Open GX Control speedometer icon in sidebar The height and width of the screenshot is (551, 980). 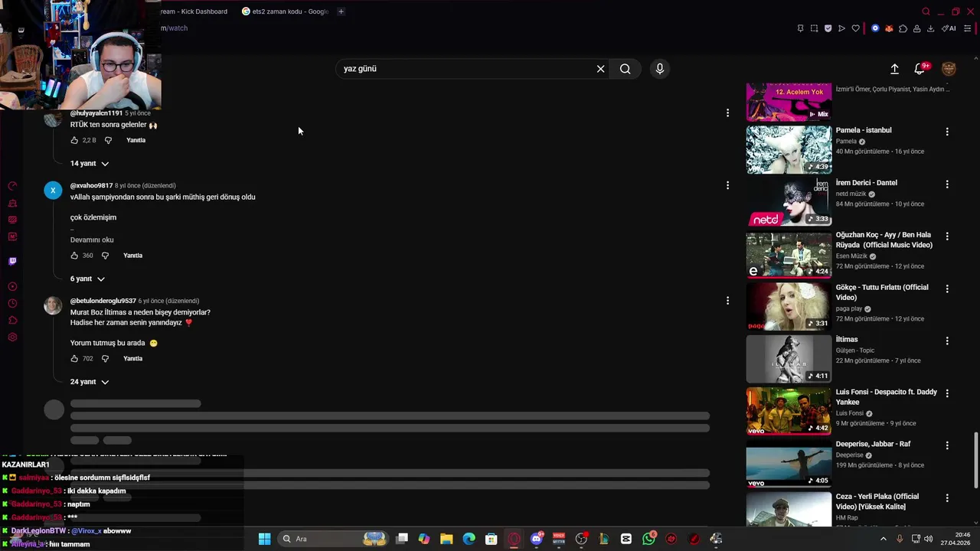(12, 186)
